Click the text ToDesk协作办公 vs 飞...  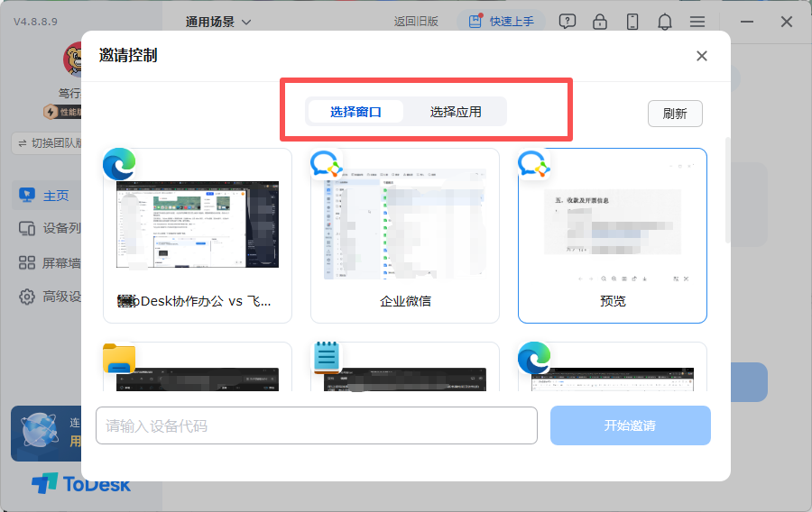pos(194,301)
